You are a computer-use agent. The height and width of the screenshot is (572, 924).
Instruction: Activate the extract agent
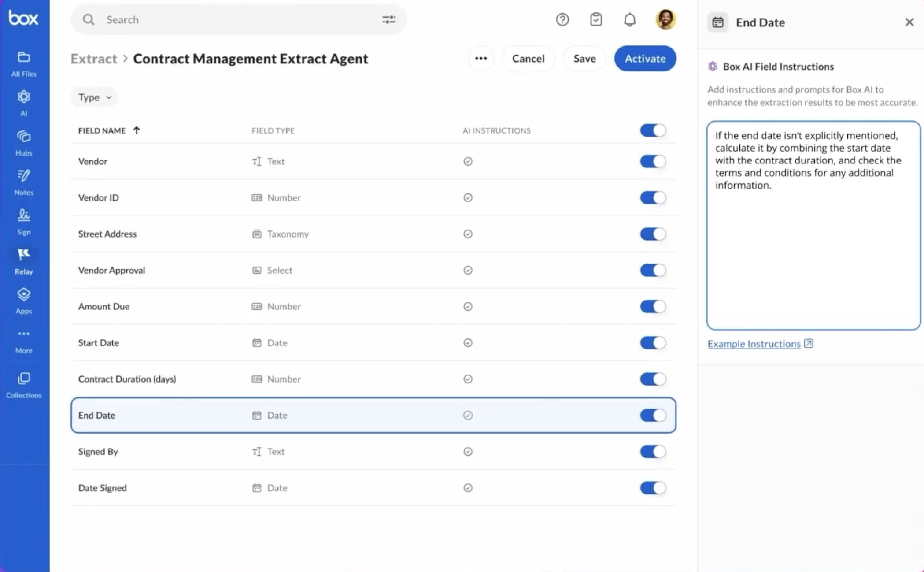[x=645, y=59]
